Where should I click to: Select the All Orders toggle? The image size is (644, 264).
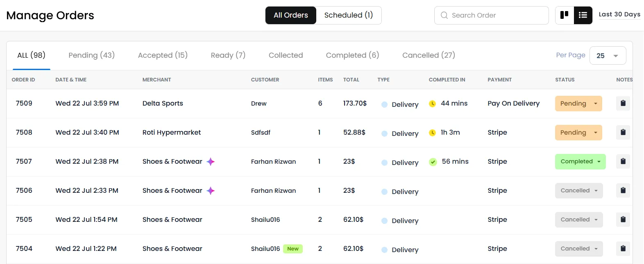[x=291, y=15]
